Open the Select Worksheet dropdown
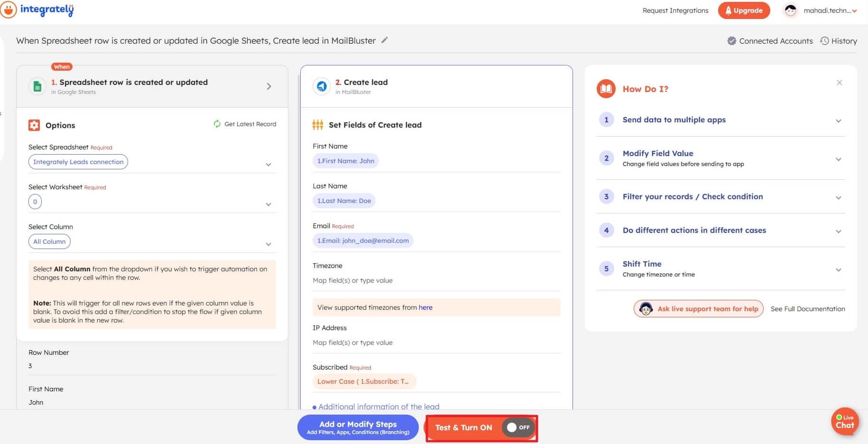This screenshot has height=444, width=868. point(268,204)
